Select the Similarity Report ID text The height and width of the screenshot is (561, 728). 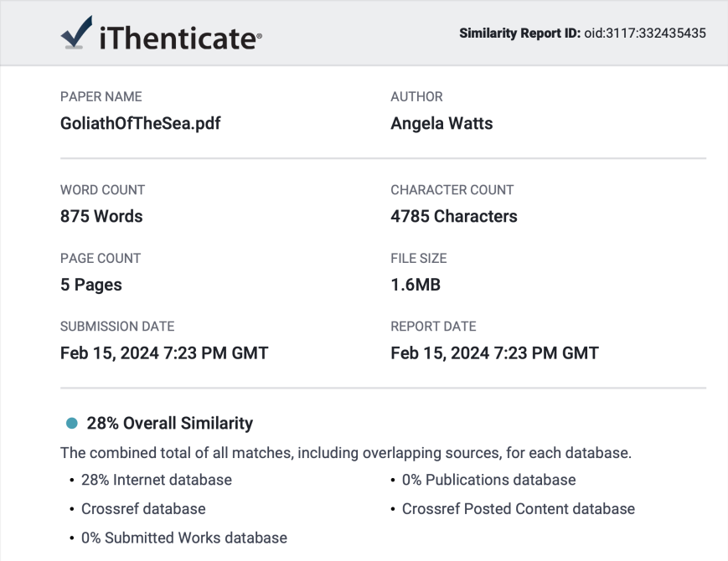(x=582, y=33)
